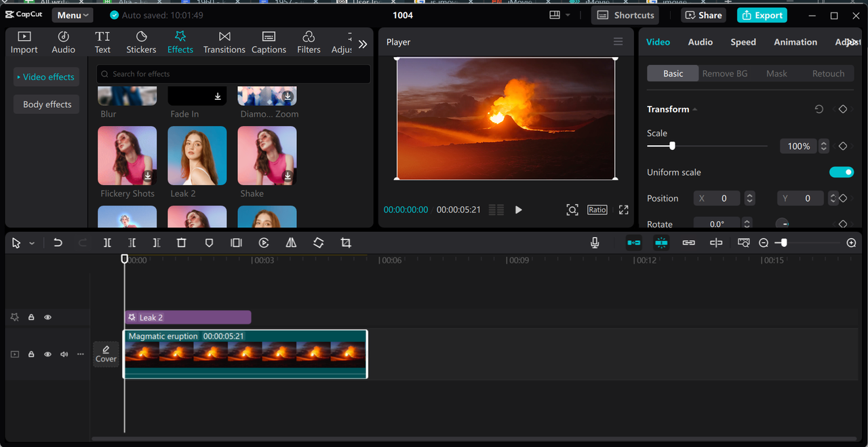
Task: Hide the main video track with eye icon
Action: (47, 354)
